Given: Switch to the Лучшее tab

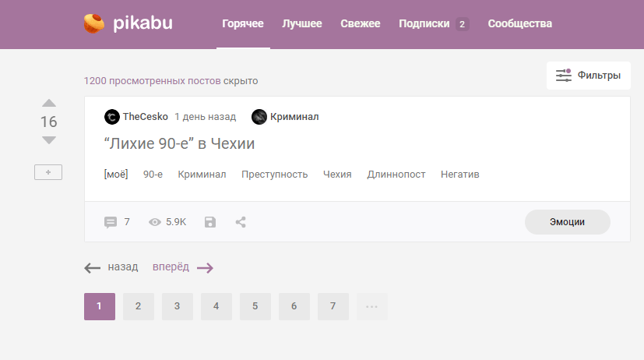Looking at the screenshot, I should (302, 23).
